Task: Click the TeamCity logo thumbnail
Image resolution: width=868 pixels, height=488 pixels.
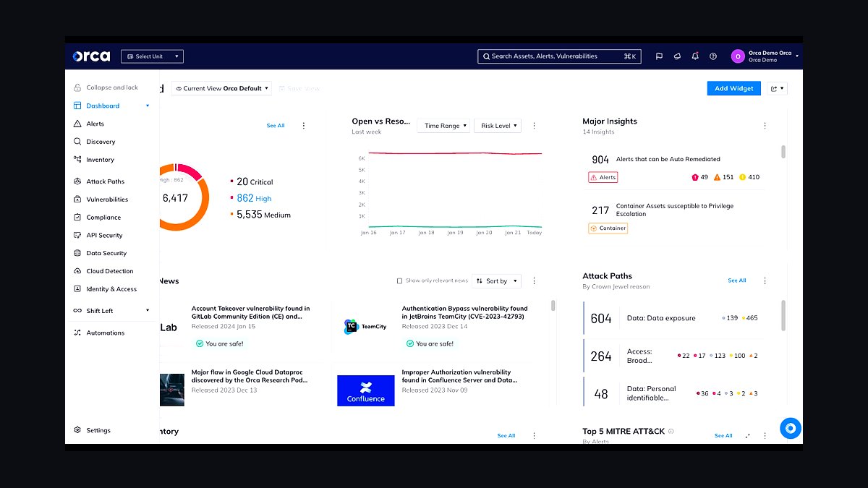Action: point(365,326)
